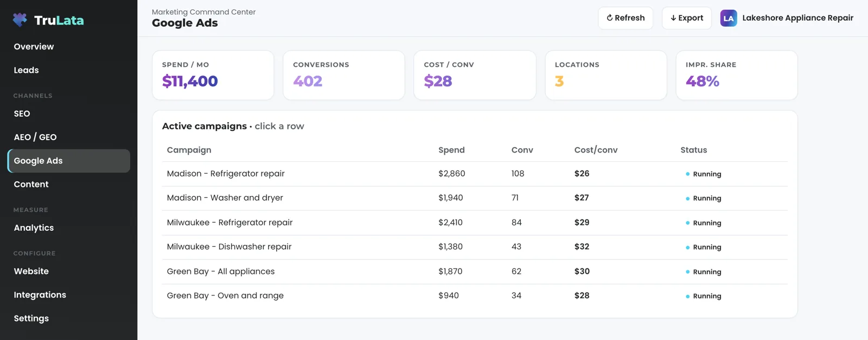
Task: Click the LA account avatar
Action: [729, 18]
